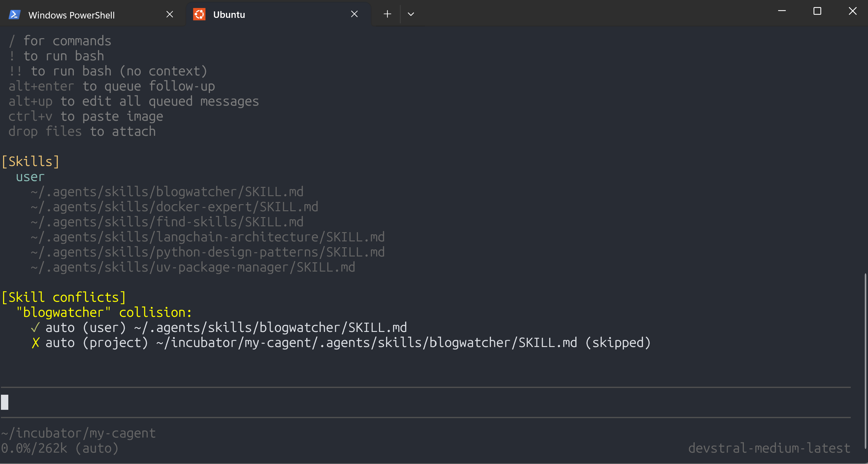Screen dimensions: 868x464
Task: Click the vertical scrollbar thumb
Action: (865, 361)
